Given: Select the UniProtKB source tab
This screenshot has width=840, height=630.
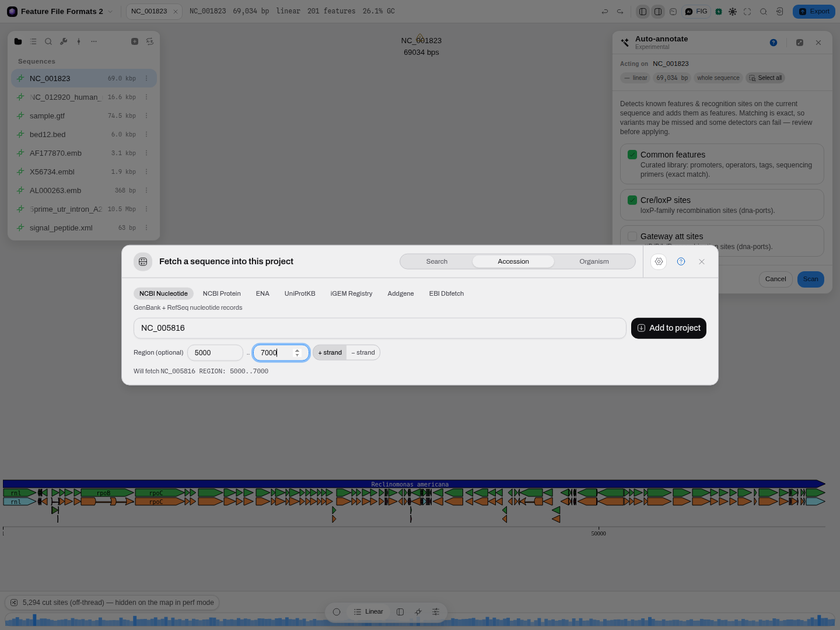Looking at the screenshot, I should (x=300, y=294).
